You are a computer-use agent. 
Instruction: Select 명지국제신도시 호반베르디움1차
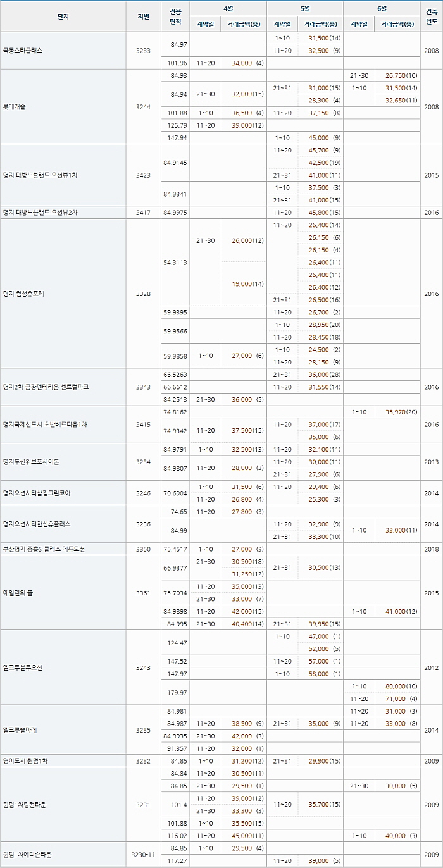[44, 424]
